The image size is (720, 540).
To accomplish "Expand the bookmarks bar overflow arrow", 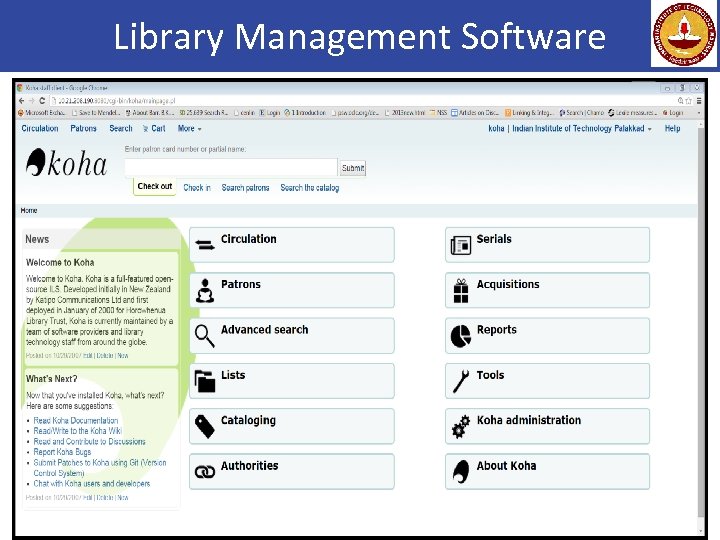I will pyautogui.click(x=699, y=112).
